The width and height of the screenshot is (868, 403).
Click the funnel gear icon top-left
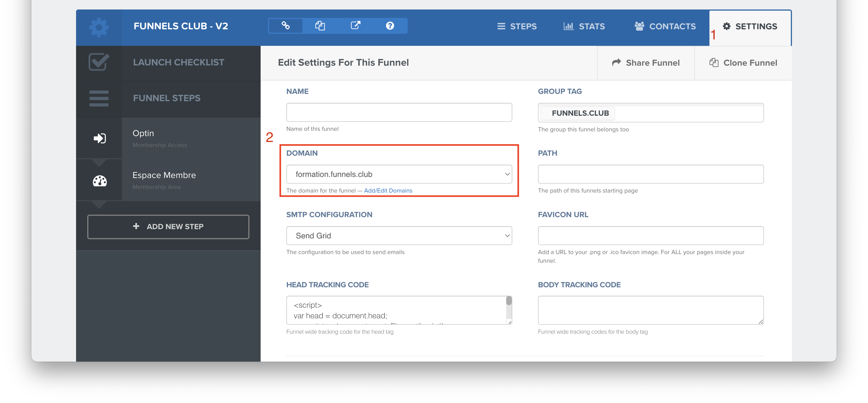(x=99, y=28)
